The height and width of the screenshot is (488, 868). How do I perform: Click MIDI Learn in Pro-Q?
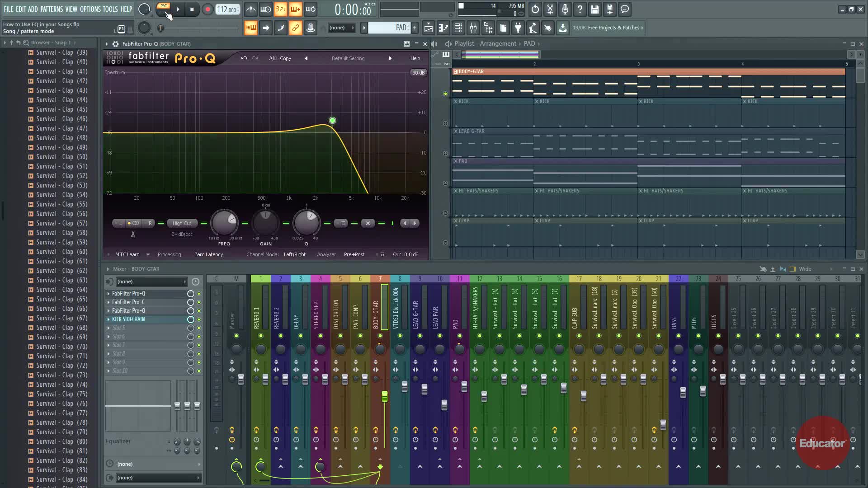(127, 254)
